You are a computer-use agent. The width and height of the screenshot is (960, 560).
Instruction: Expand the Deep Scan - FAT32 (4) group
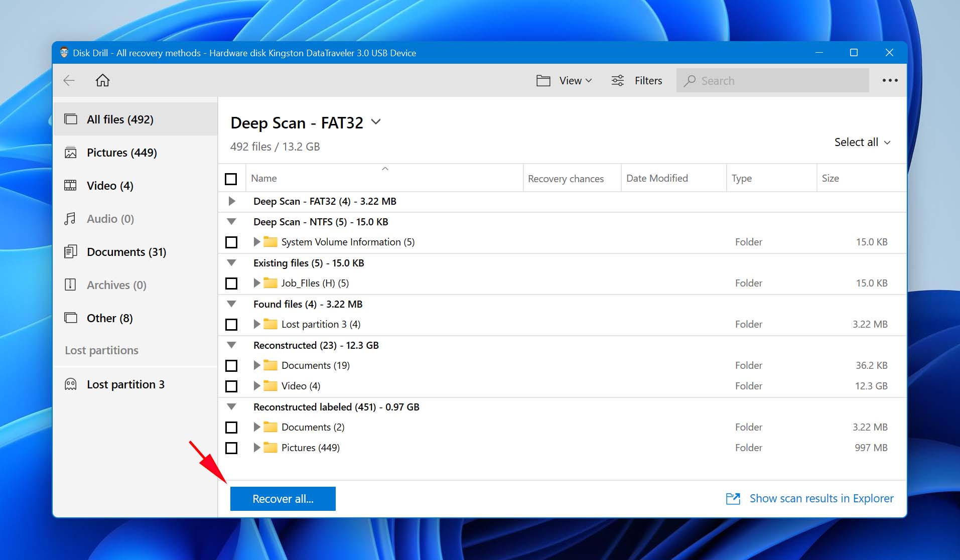232,201
